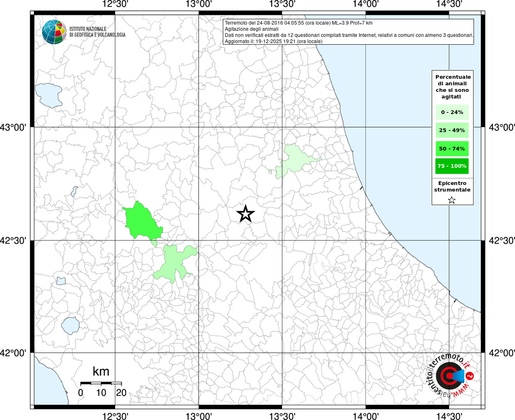Click the top axis label 13°00'
The width and height of the screenshot is (515, 420).
199,4
